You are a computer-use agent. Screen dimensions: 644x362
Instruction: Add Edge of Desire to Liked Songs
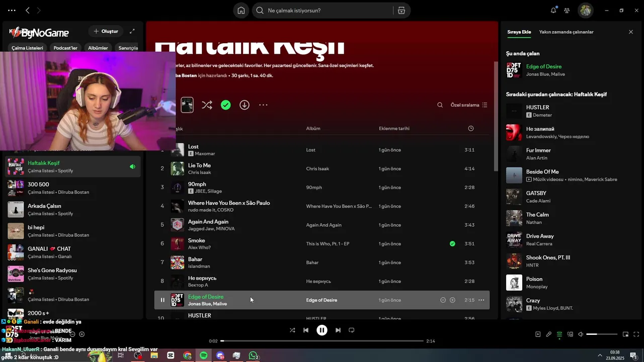pyautogui.click(x=452, y=300)
